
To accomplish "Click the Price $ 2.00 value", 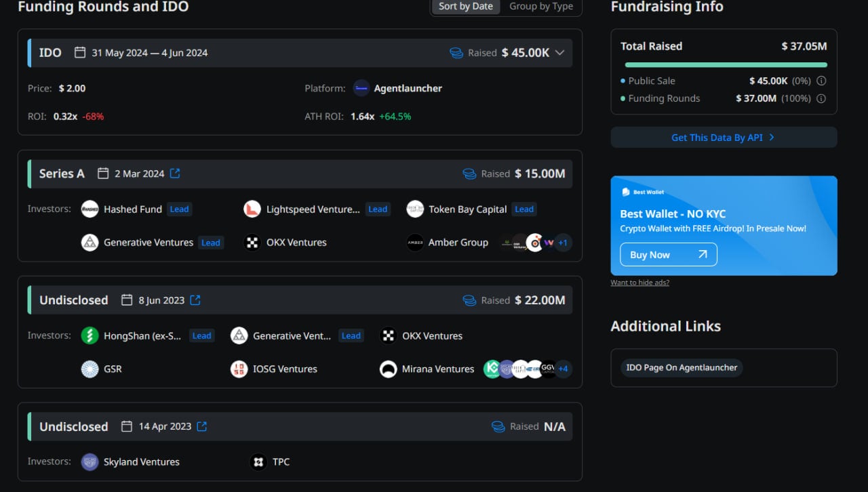I will [72, 88].
